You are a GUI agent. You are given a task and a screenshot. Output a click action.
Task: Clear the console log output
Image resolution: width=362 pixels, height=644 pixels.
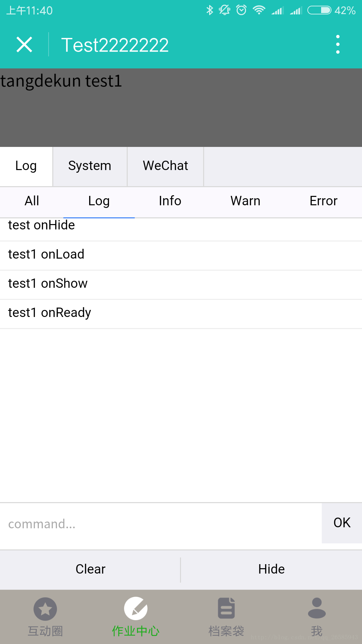pyautogui.click(x=90, y=569)
